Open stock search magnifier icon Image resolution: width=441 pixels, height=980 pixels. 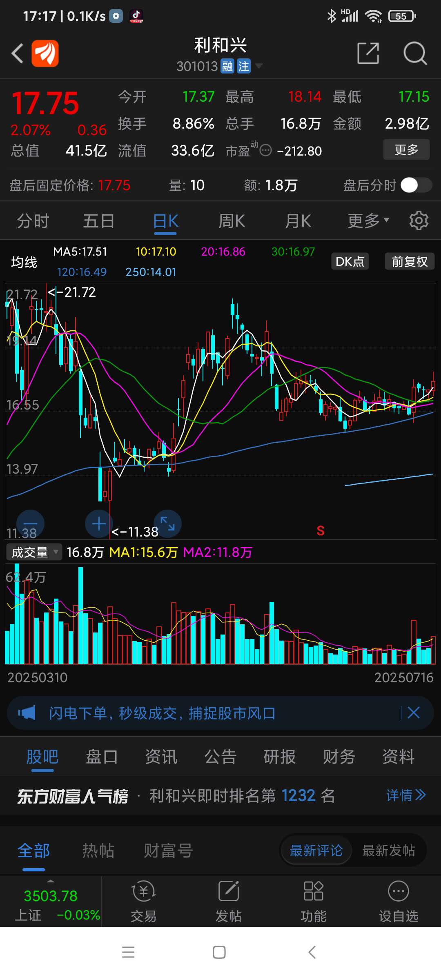coord(415,53)
